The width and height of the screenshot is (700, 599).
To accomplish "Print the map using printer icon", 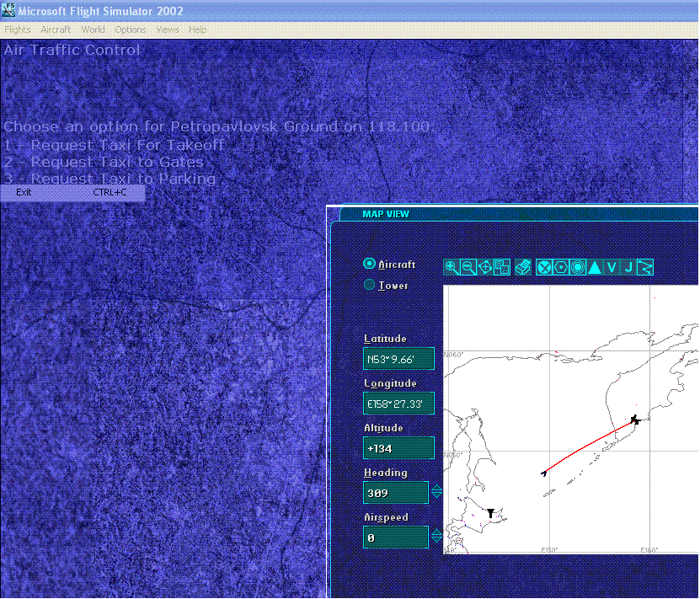I will tap(523, 267).
